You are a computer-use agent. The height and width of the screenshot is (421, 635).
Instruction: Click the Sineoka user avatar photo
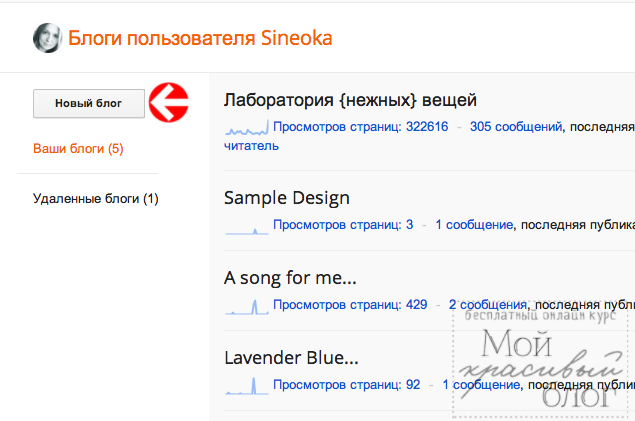(x=47, y=38)
